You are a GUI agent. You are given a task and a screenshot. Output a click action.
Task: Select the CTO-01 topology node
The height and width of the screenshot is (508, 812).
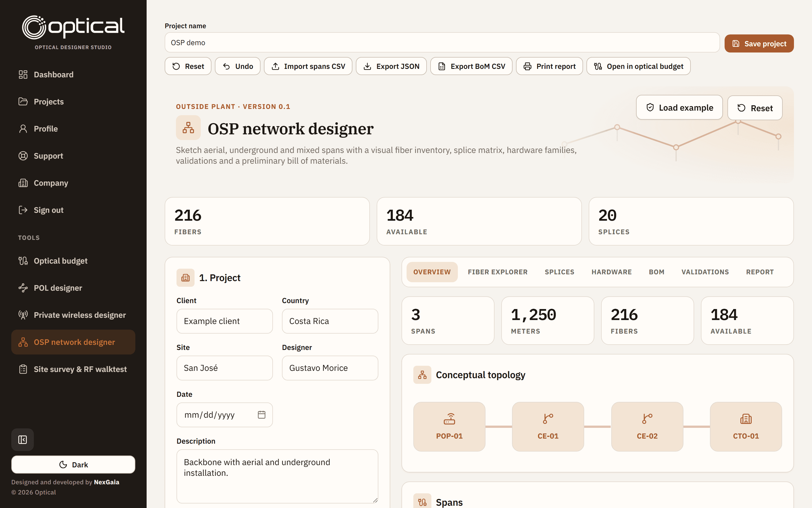pyautogui.click(x=746, y=427)
